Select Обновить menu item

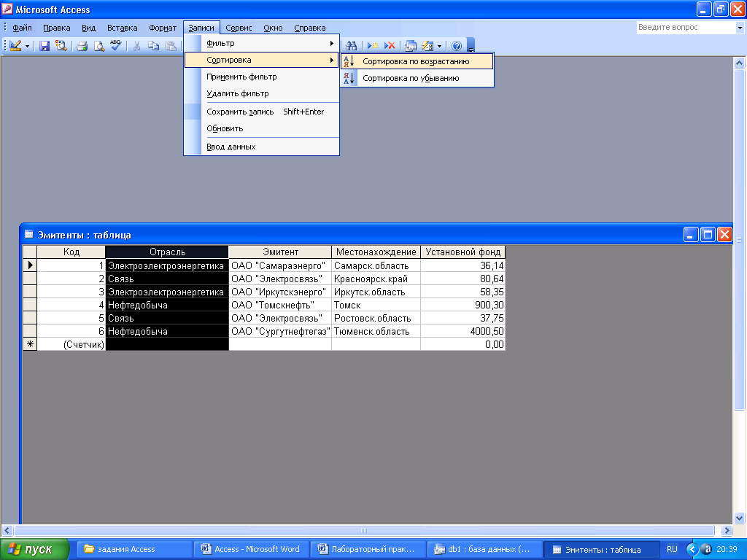(x=261, y=128)
